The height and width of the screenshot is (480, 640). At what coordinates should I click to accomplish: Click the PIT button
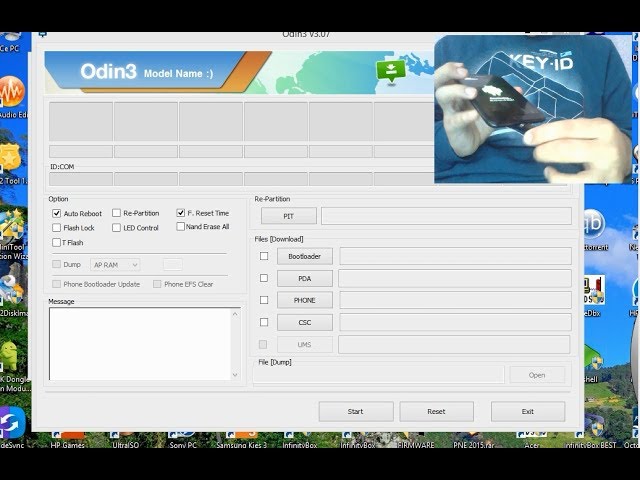289,216
